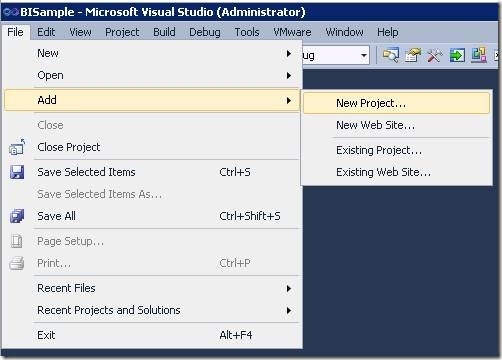502x360 pixels.
Task: Expand Recent Files submenu
Action: 152,288
